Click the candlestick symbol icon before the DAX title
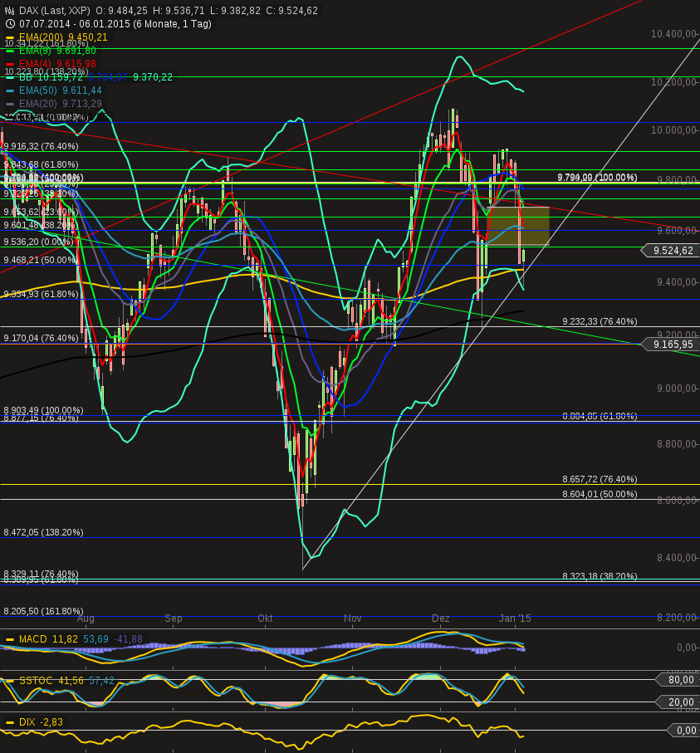700x753 pixels. (8, 11)
